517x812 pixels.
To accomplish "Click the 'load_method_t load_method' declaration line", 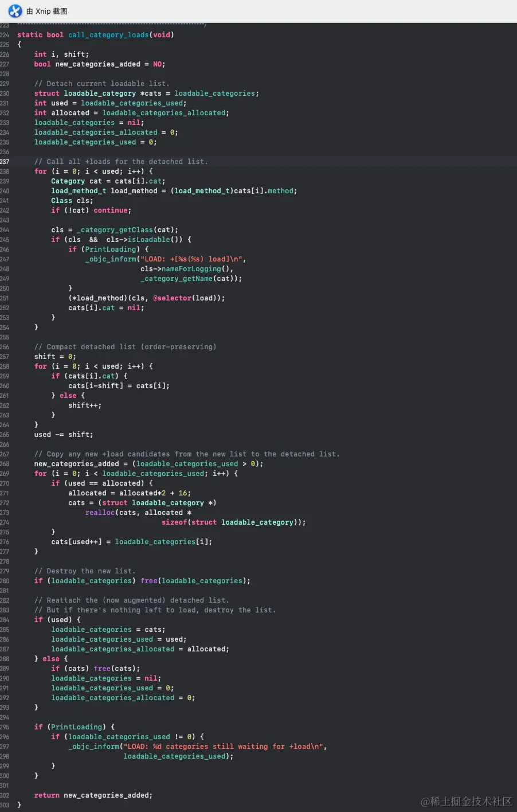I will [174, 191].
